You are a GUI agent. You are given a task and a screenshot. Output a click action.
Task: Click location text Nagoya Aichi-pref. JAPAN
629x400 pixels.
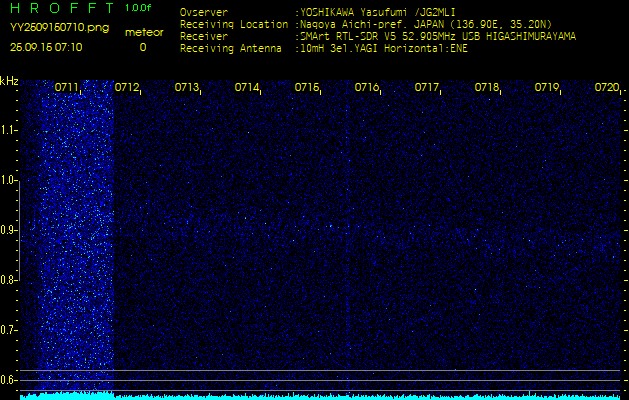pos(373,24)
